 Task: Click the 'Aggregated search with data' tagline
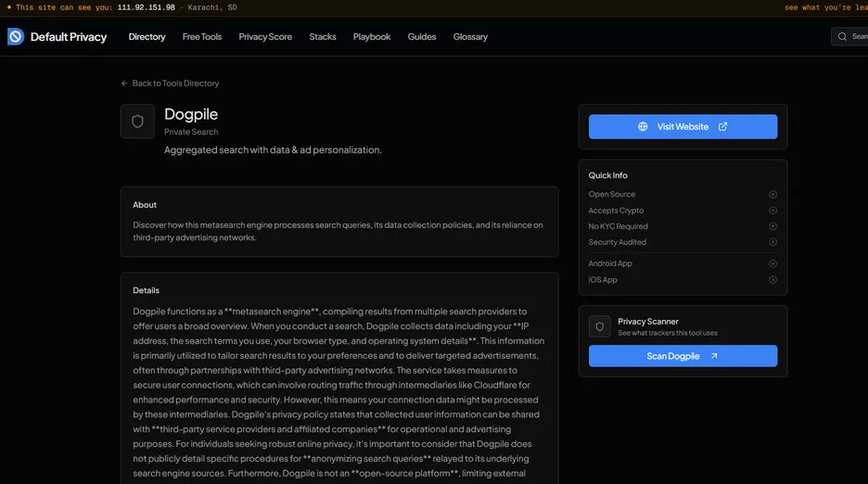[273, 150]
